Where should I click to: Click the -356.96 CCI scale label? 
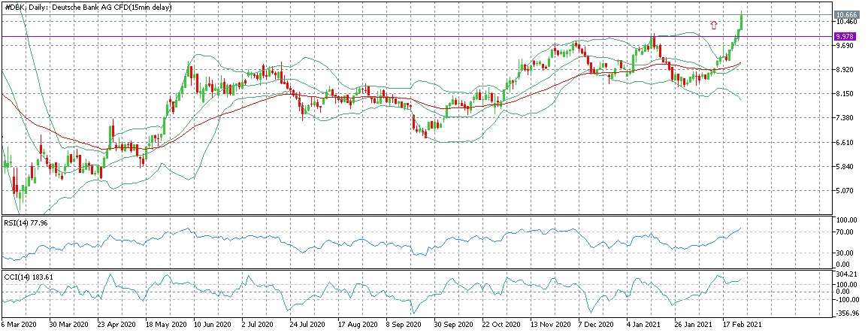pyautogui.click(x=846, y=312)
